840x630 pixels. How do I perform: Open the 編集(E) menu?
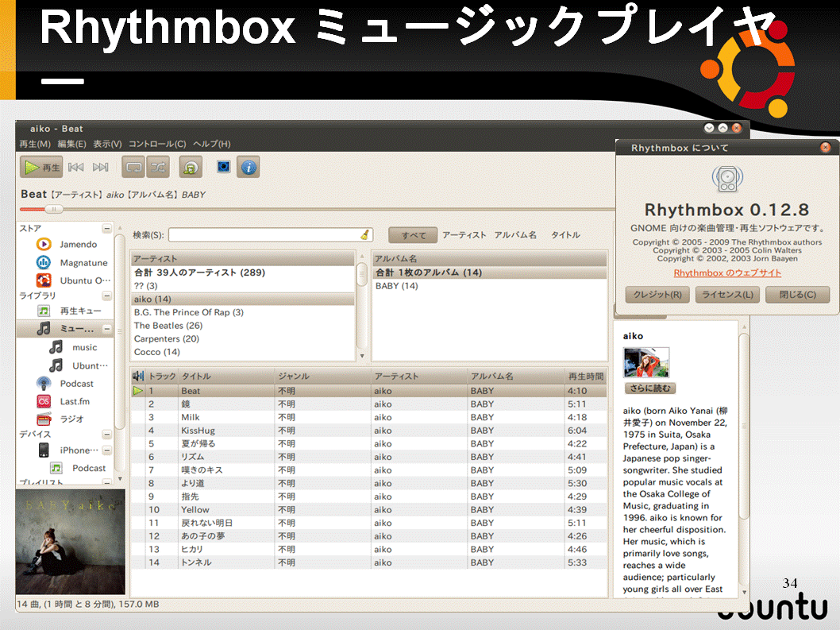click(71, 144)
